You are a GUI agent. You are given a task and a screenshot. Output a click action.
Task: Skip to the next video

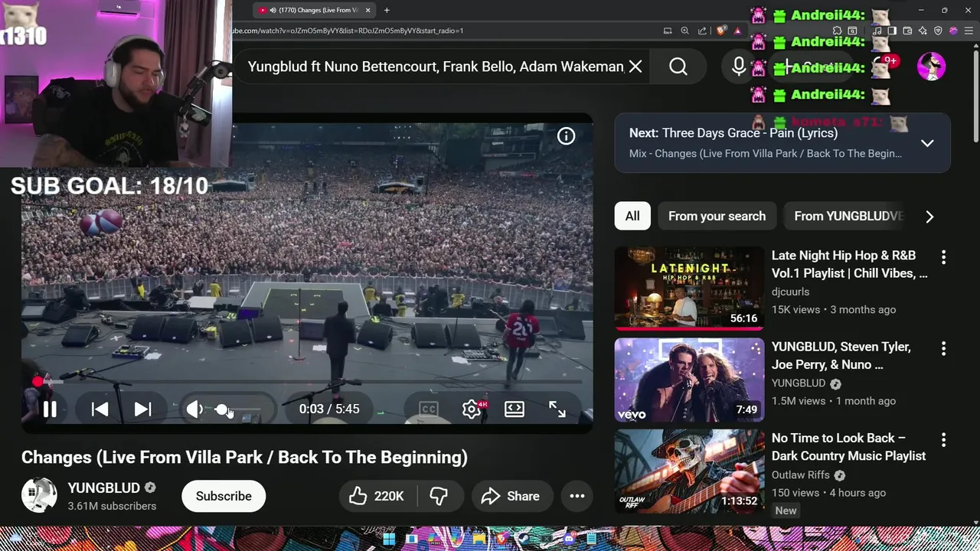pos(142,409)
